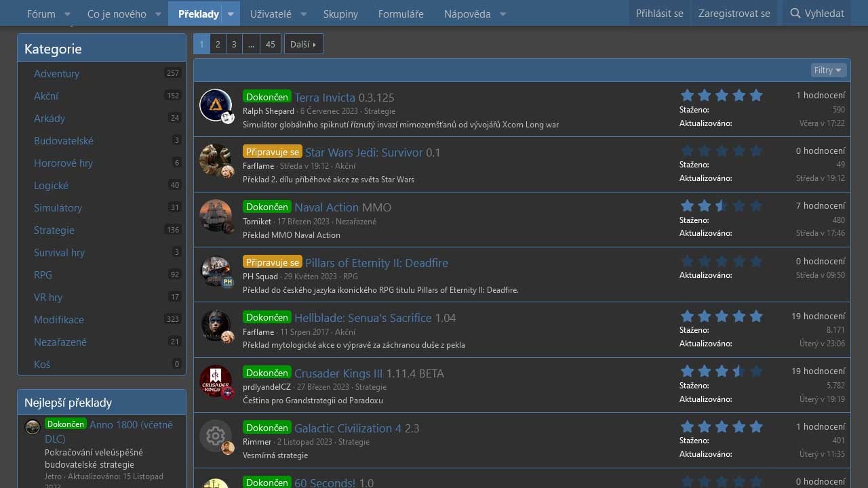The height and width of the screenshot is (488, 868).
Task: Open the Terra Invicta translation link
Action: (325, 97)
